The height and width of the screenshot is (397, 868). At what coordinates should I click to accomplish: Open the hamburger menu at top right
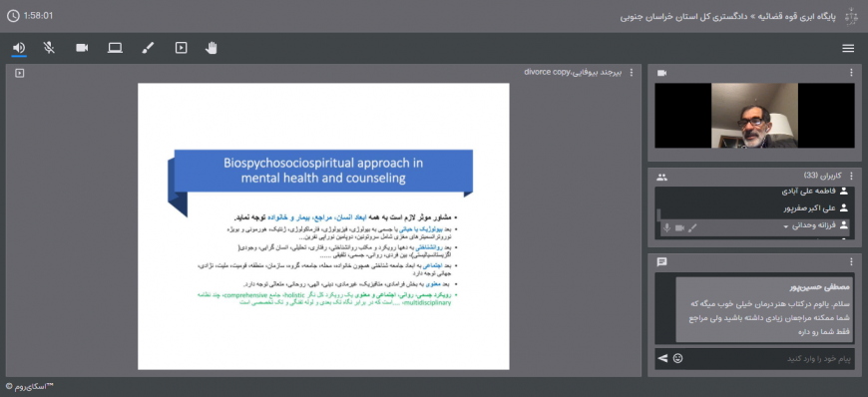point(848,49)
